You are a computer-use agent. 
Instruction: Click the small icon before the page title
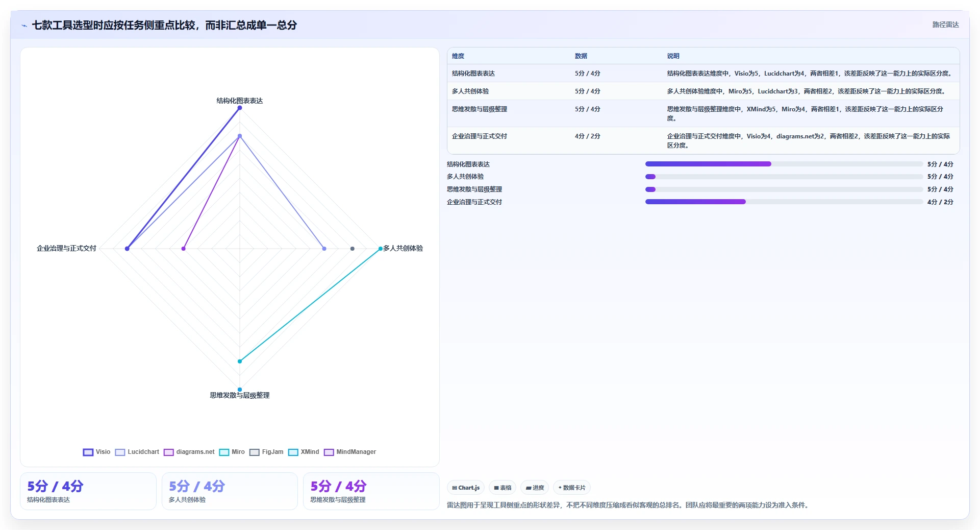point(24,26)
